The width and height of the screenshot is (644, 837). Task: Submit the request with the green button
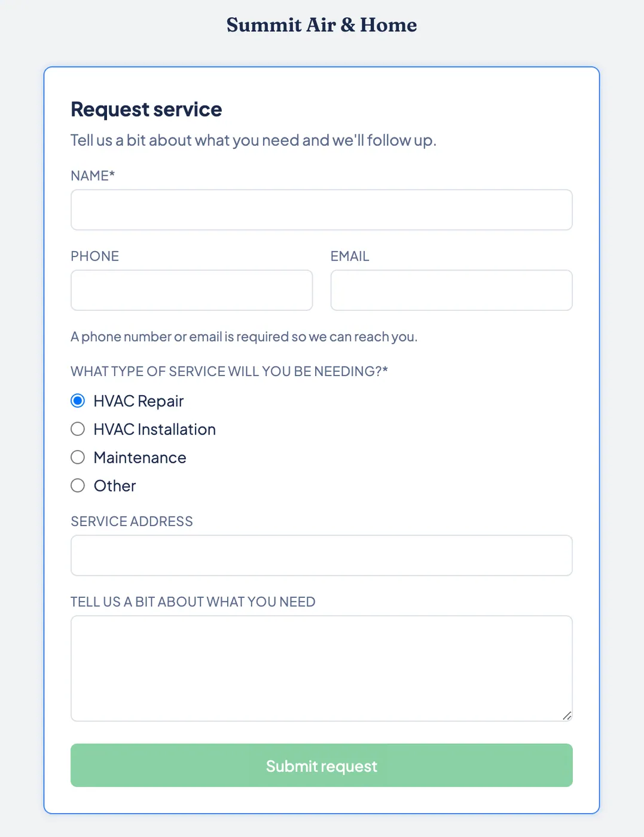(x=322, y=765)
